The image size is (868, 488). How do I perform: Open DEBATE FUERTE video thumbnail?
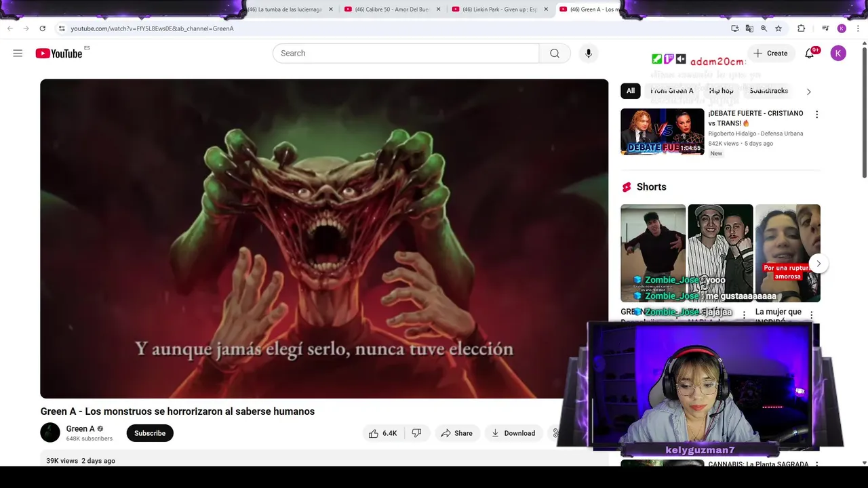[x=663, y=131]
